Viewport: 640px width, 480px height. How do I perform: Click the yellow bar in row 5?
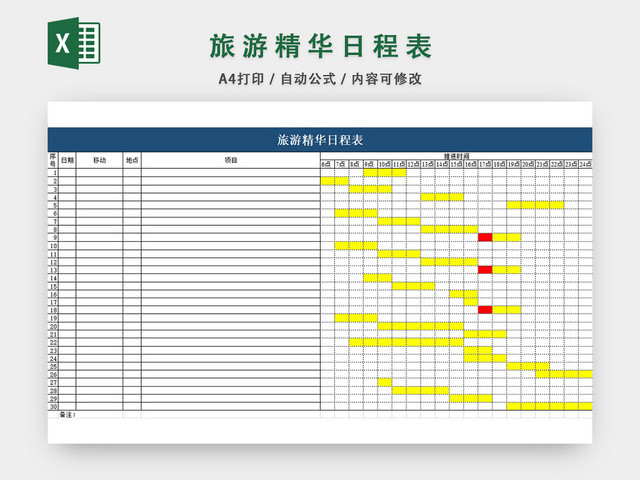[x=535, y=205]
